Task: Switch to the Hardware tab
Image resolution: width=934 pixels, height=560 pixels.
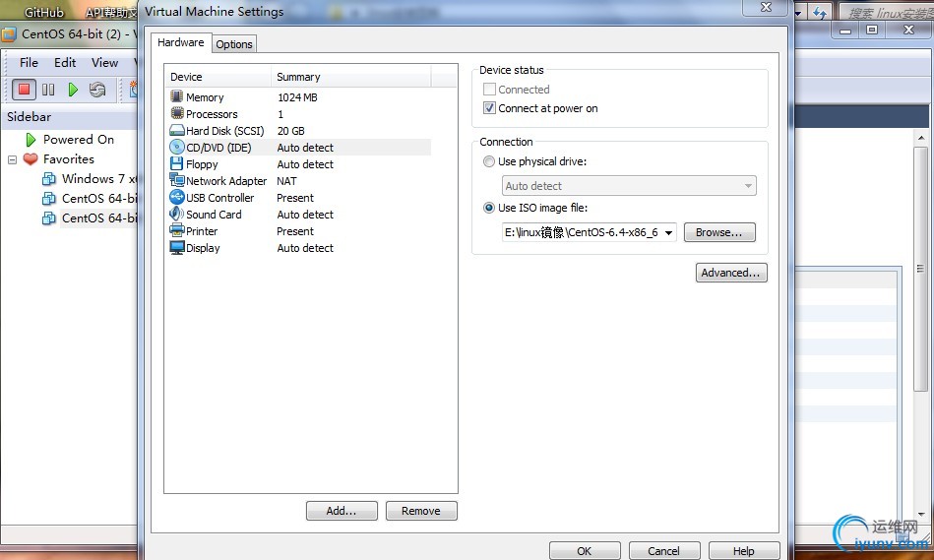Action: [180, 42]
